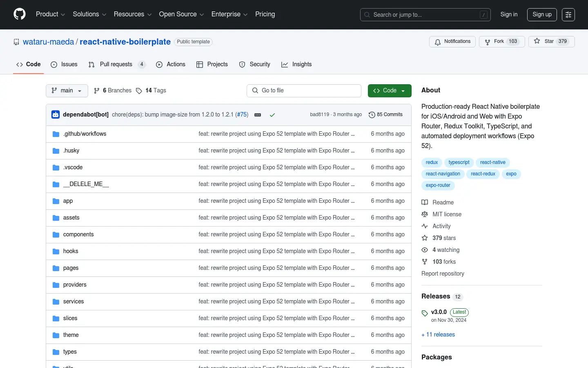The width and height of the screenshot is (588, 368).
Task: Open the wataru-maeda owner link
Action: tap(48, 42)
